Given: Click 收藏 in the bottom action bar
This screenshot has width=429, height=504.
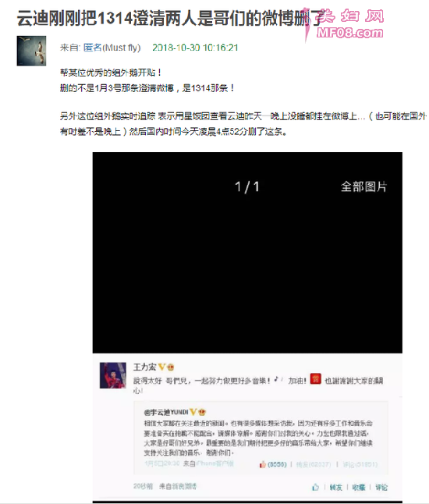Looking at the screenshot, I should pyautogui.click(x=359, y=488).
